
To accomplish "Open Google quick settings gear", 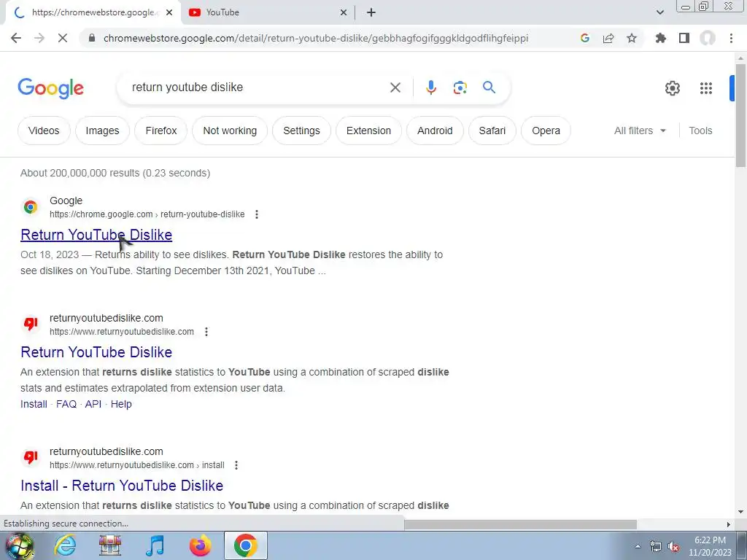I will [x=672, y=88].
